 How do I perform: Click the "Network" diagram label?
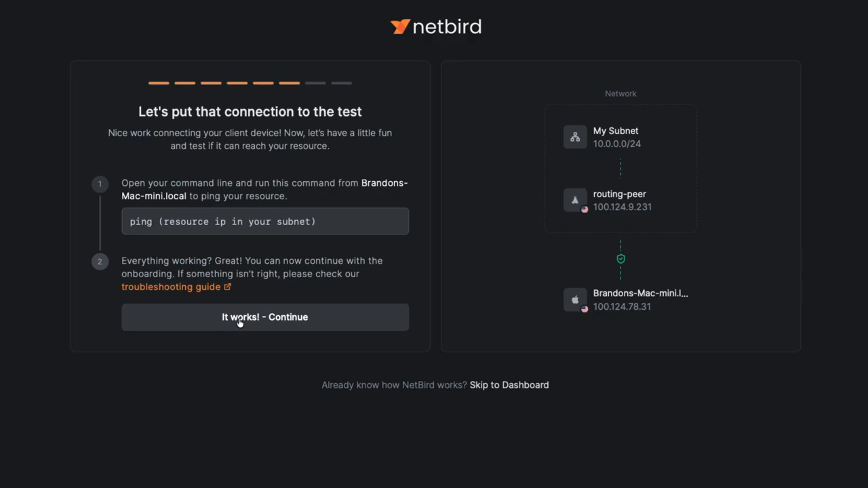pos(620,94)
